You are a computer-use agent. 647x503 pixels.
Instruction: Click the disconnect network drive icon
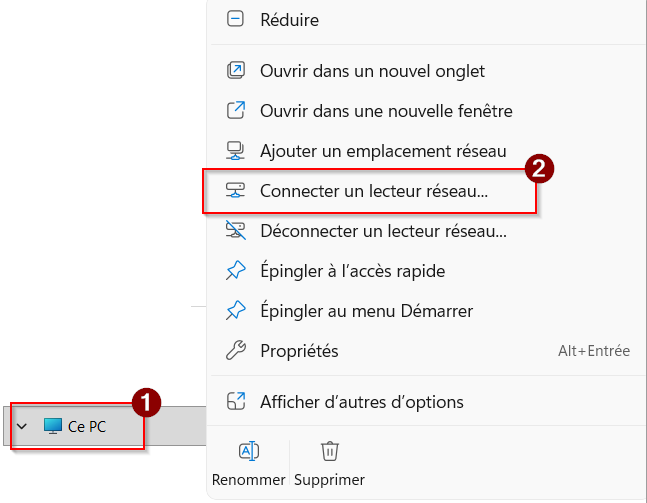click(236, 230)
